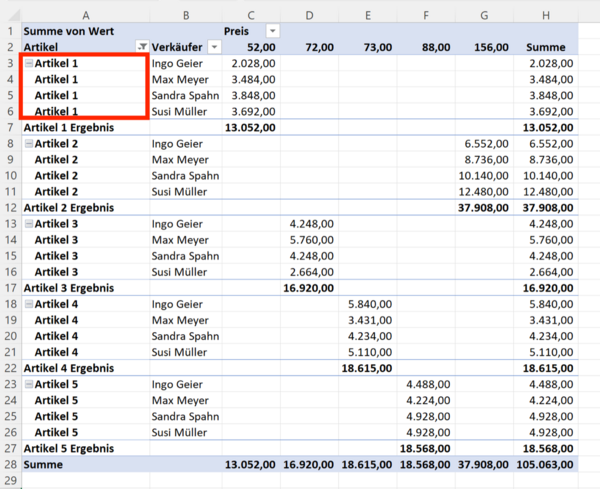Select row 7 header
The height and width of the screenshot is (489, 600).
10,127
